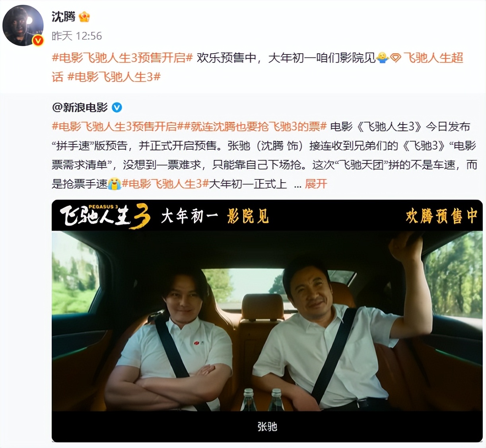486x448 pixels.
Task: Open the poster's profile avatar
Action: tap(23, 25)
